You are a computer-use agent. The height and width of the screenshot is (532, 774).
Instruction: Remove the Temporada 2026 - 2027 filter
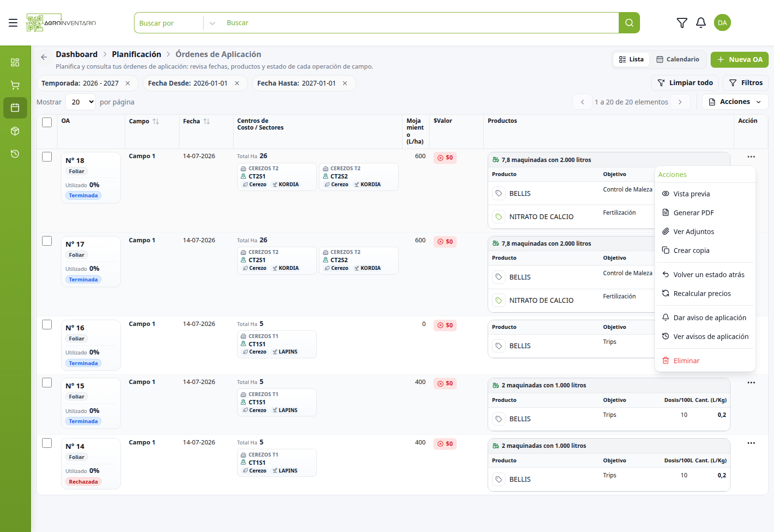pos(128,83)
